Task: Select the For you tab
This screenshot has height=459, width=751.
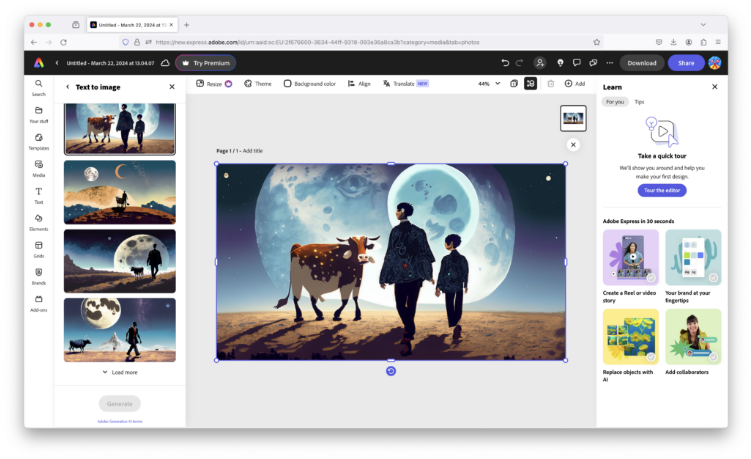Action: (615, 102)
